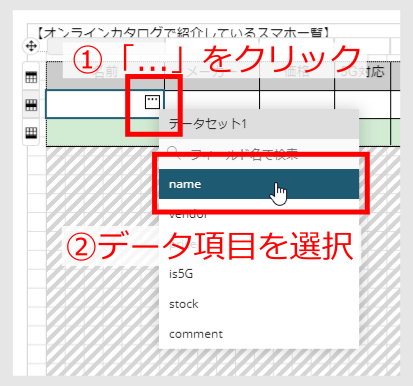The width and height of the screenshot is (413, 386).
Task: Click the catalog title text box
Action: tap(214, 32)
